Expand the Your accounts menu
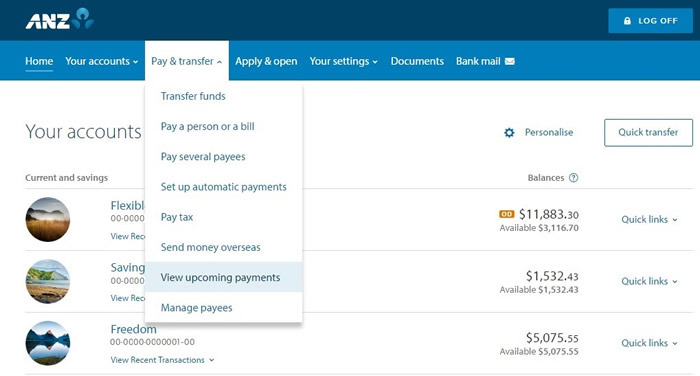This screenshot has width=700, height=376. pos(101,61)
